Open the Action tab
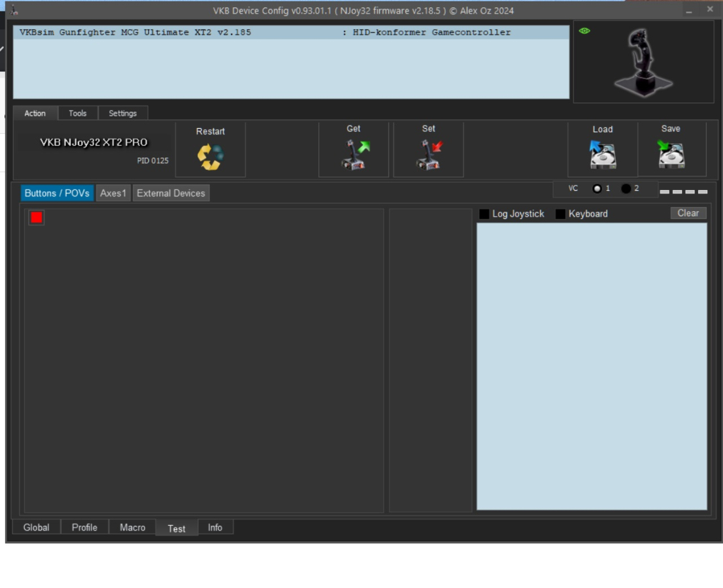Image resolution: width=723 pixels, height=588 pixels. pos(35,114)
